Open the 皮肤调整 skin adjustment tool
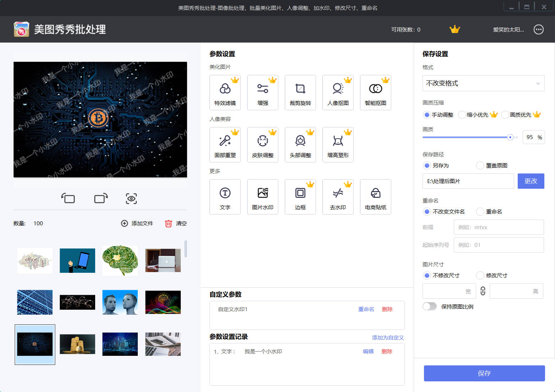 263,145
